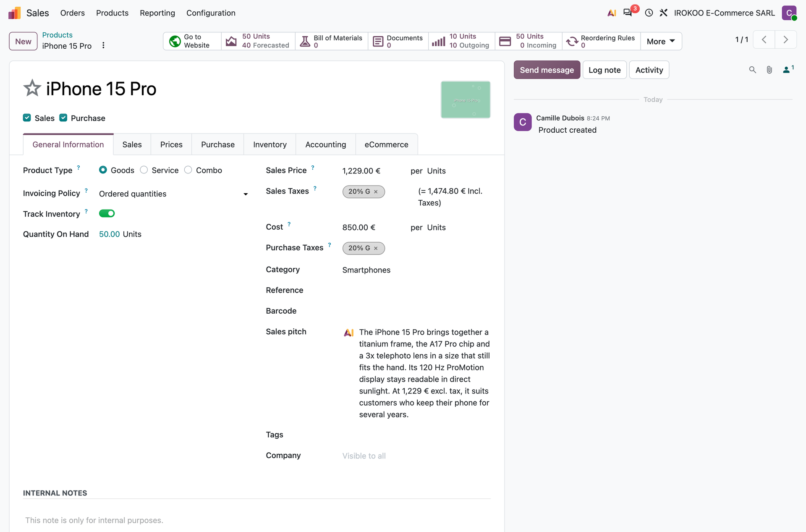Expand the More smart buttons dropdown
Viewport: 806px width, 532px height.
click(x=661, y=41)
